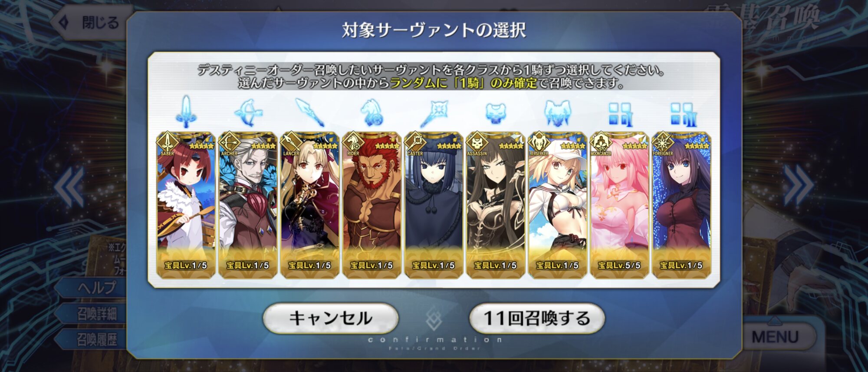Image resolution: width=868 pixels, height=372 pixels.
Task: Confirm with 11回召喚する button
Action: point(537,318)
